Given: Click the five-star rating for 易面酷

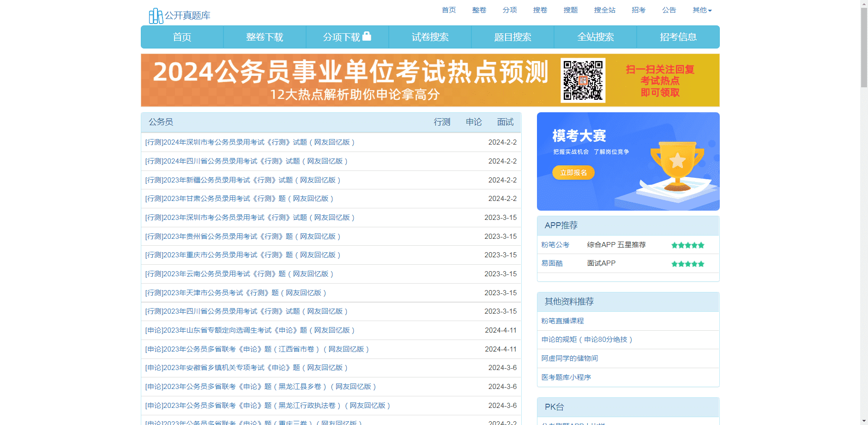Looking at the screenshot, I should coord(687,264).
